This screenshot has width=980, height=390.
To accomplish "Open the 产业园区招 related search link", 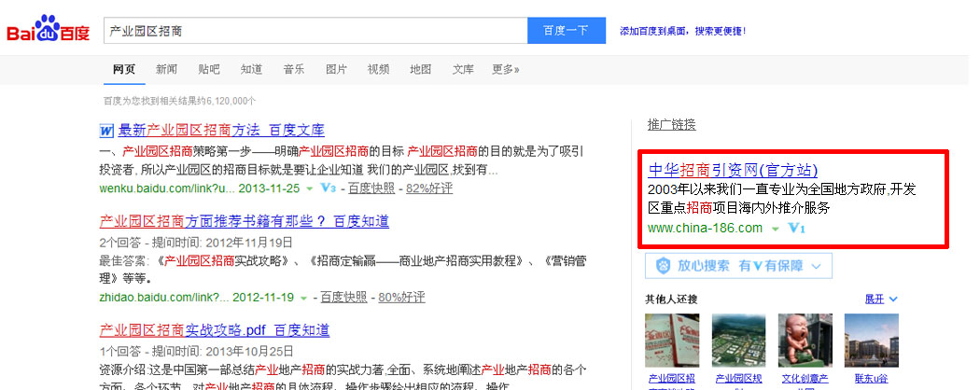I will [672, 379].
